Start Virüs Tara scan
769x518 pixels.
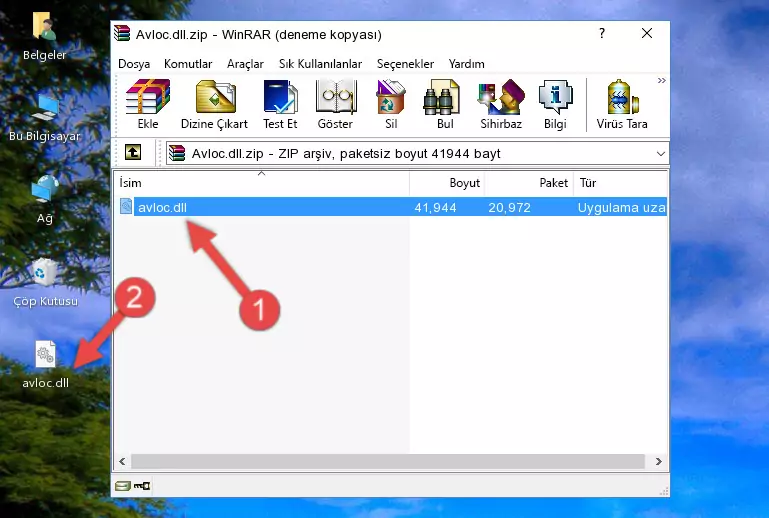621,104
